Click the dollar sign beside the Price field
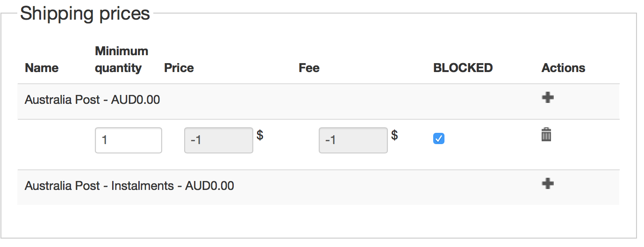Viewport: 644px width, 247px height. [x=260, y=135]
